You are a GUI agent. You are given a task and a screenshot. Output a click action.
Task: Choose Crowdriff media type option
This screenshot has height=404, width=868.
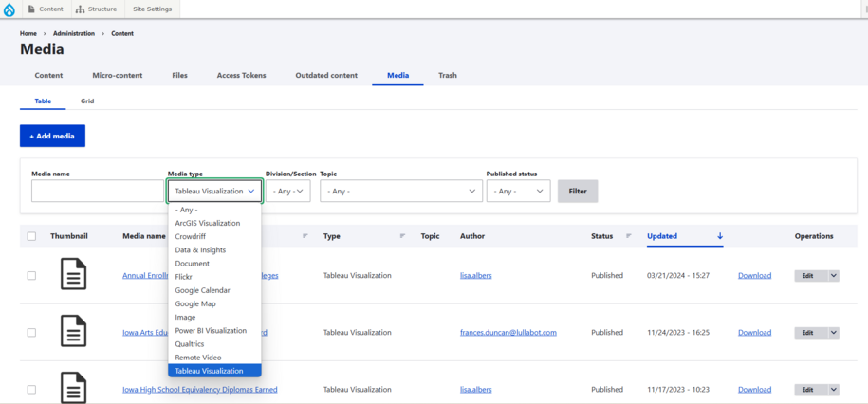[214, 236]
